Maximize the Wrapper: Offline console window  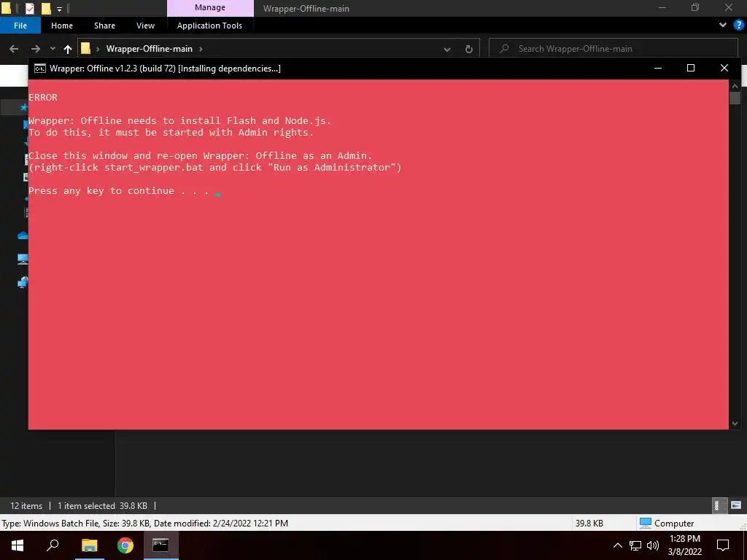691,68
